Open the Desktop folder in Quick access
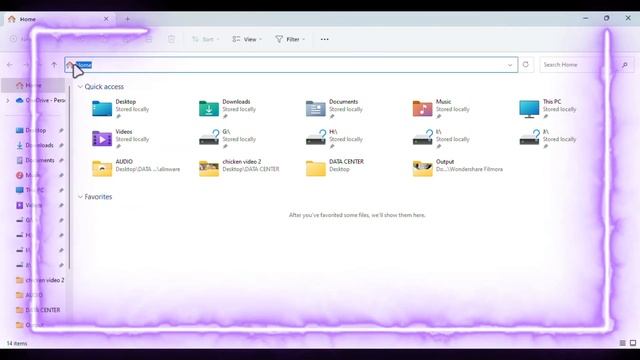This screenshot has height=360, width=640. (x=120, y=109)
